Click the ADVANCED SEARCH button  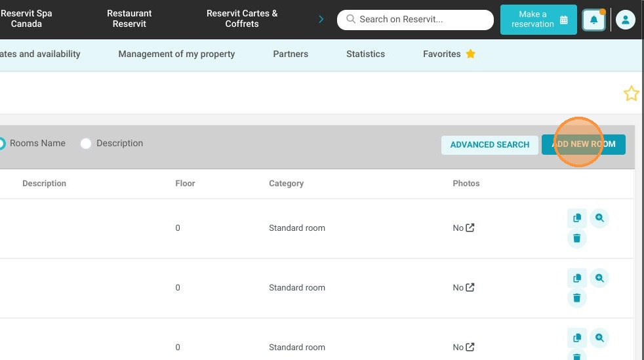tap(490, 144)
